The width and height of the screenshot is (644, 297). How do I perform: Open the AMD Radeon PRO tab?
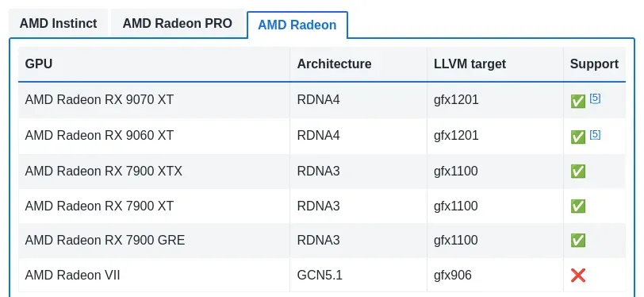tap(178, 23)
